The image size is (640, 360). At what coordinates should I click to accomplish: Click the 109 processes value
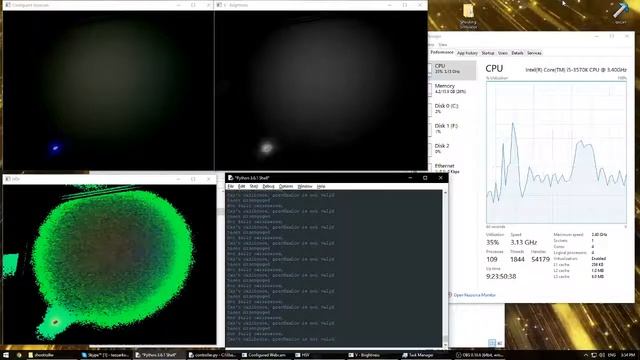coord(492,260)
